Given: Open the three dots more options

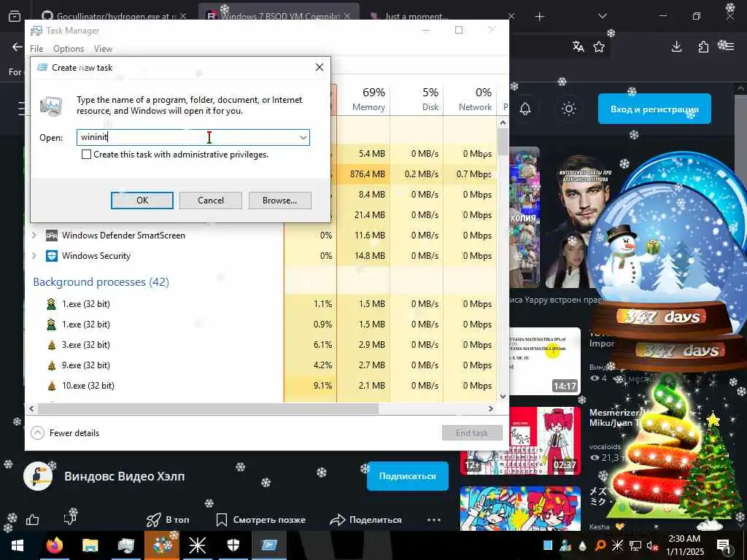Looking at the screenshot, I should tap(434, 520).
